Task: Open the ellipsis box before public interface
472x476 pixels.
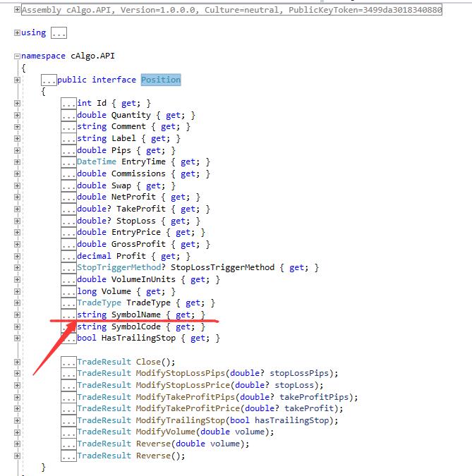Action: (x=49, y=80)
